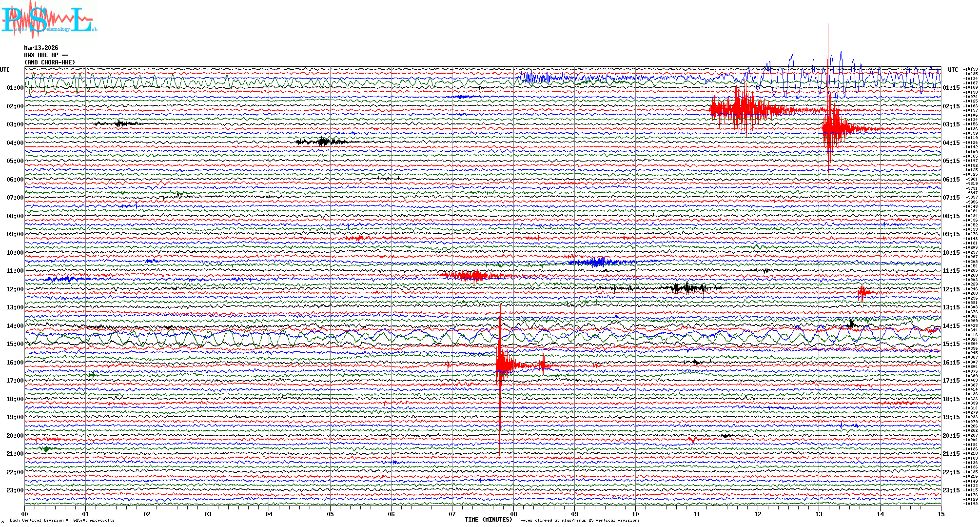The width and height of the screenshot is (980, 527).
Task: Select the 23:00 hour label on left axis
Action: [15, 490]
